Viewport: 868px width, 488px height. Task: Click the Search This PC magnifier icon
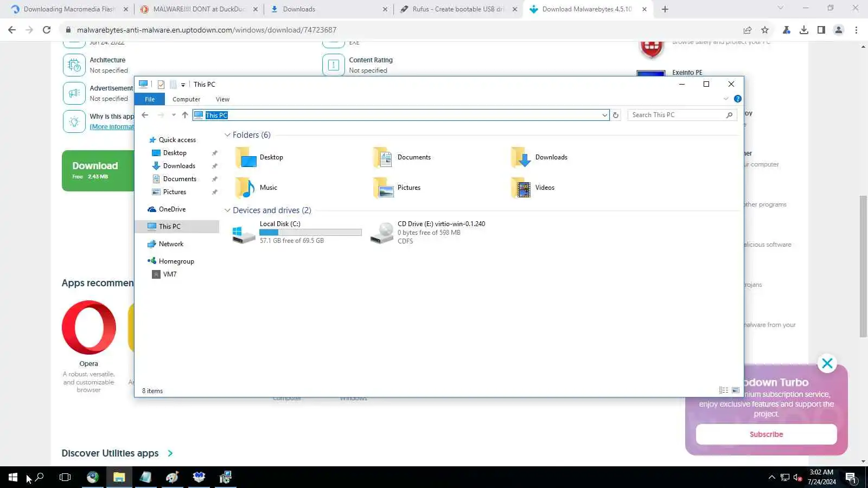point(729,115)
